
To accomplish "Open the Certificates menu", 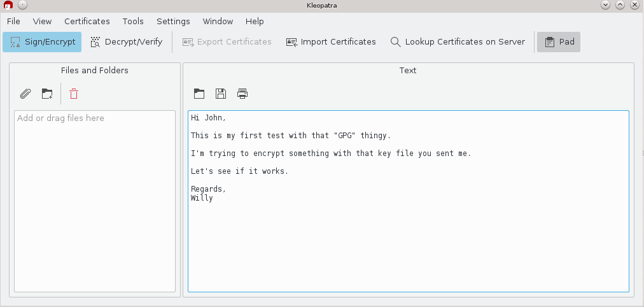I will pos(87,21).
